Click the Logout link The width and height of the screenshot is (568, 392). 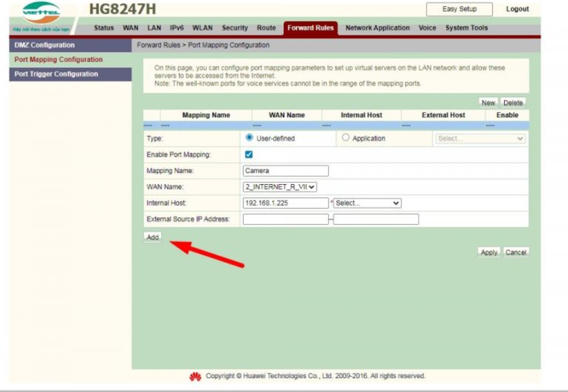pos(517,9)
